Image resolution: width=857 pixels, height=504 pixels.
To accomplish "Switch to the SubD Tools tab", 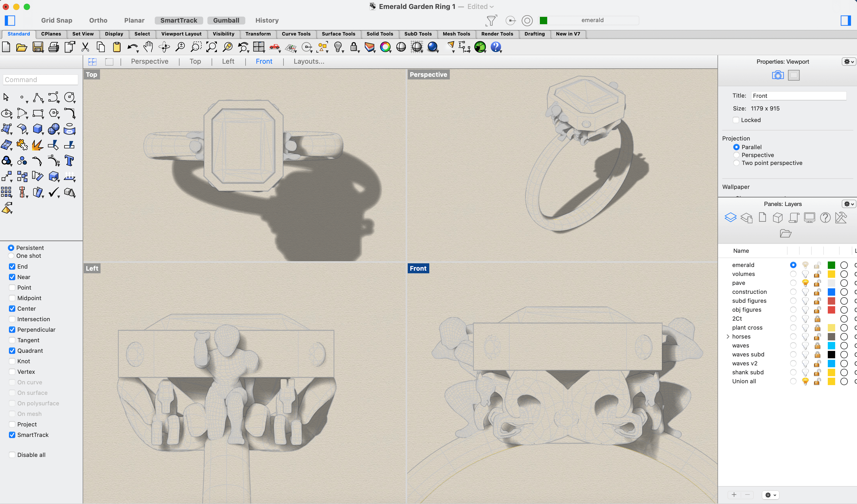I will point(418,34).
